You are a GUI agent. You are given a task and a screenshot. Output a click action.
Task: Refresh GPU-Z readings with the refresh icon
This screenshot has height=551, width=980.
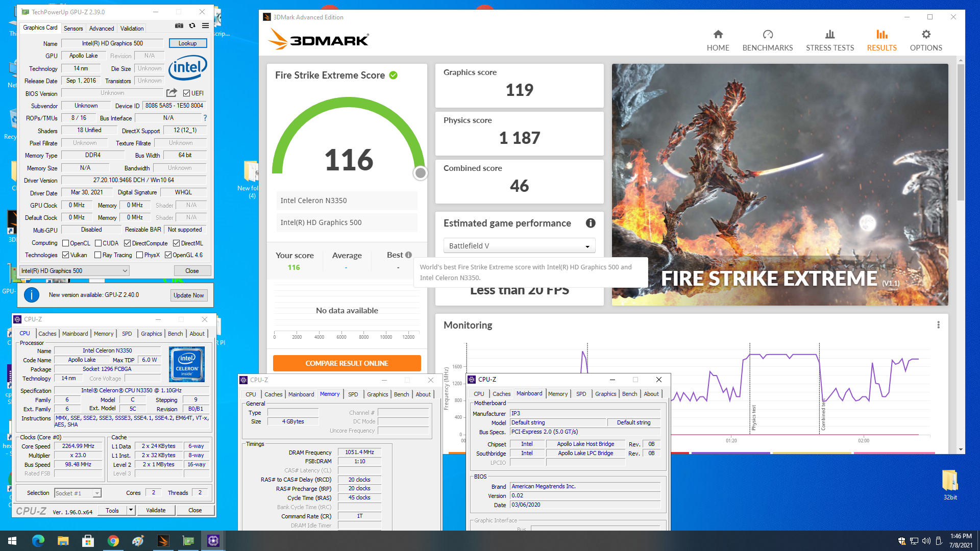tap(192, 26)
